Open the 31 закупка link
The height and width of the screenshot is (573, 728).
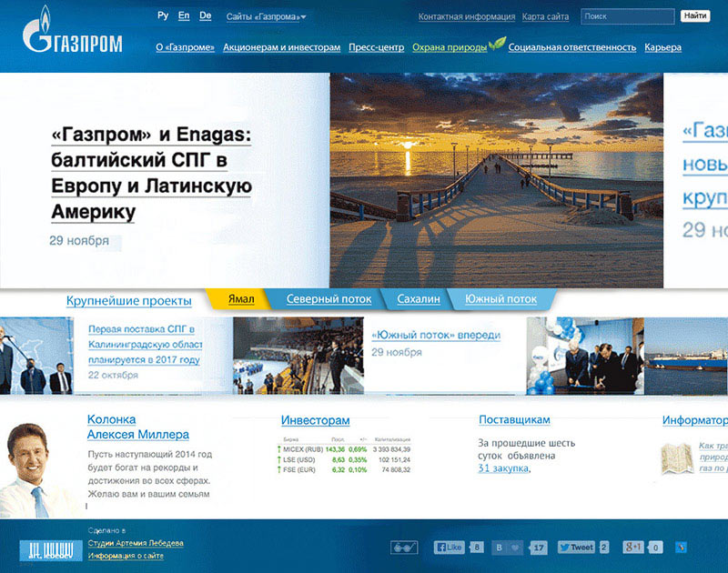tap(503, 468)
